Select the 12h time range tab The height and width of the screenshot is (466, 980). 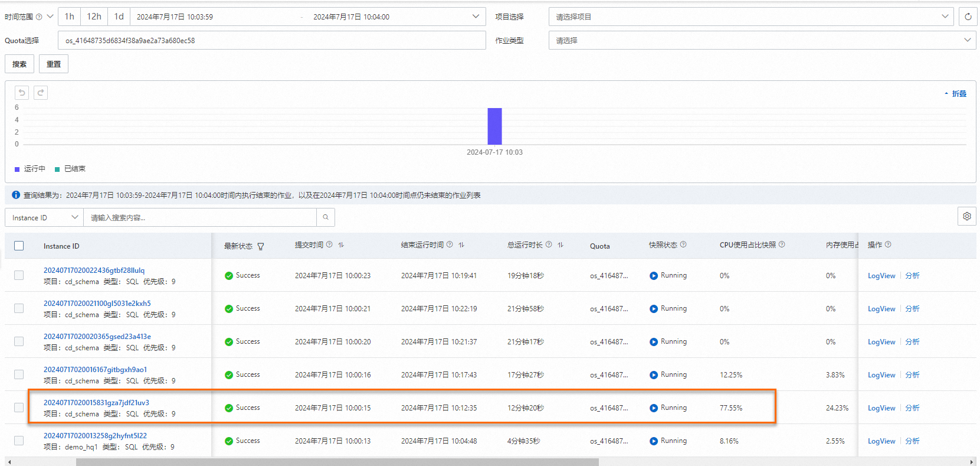point(94,17)
